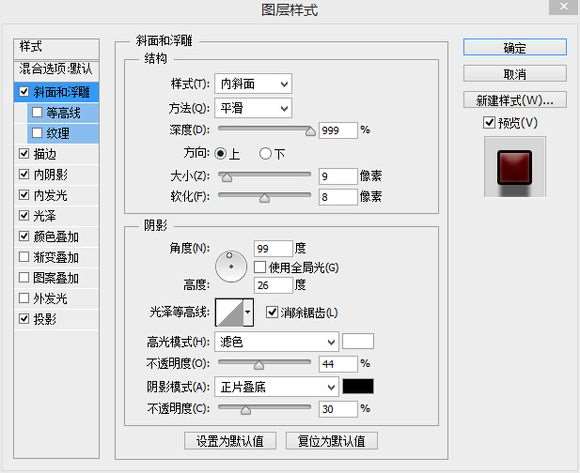Toggle 消除锯齿(L) checkbox
This screenshot has height=473, width=580.
click(x=272, y=312)
